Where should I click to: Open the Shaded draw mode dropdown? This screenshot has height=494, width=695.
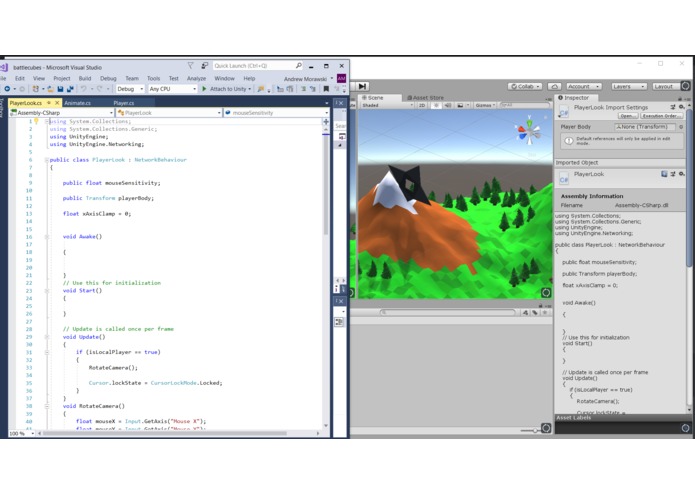(x=387, y=105)
